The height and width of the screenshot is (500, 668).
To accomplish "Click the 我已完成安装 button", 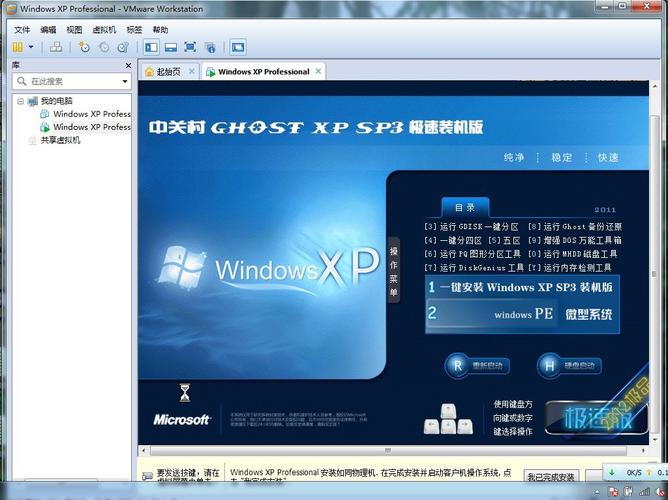I will (x=550, y=476).
